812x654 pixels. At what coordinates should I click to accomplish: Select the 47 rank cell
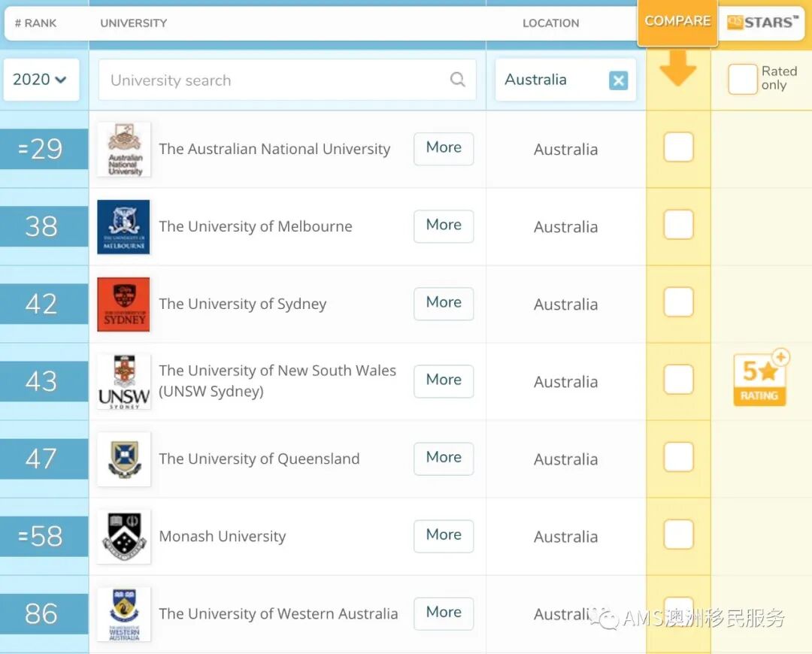[44, 459]
